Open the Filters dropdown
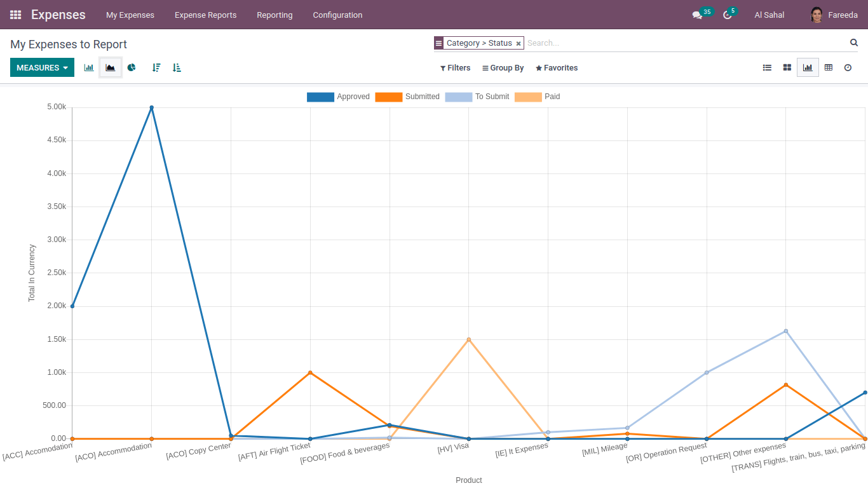Screen dimensions: 868x488 click(455, 68)
